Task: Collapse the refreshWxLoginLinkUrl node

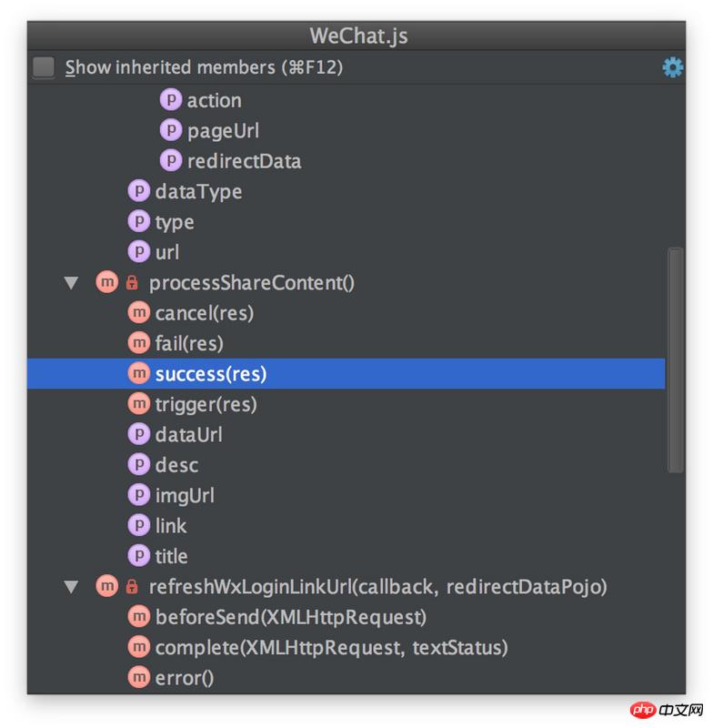Action: [72, 587]
